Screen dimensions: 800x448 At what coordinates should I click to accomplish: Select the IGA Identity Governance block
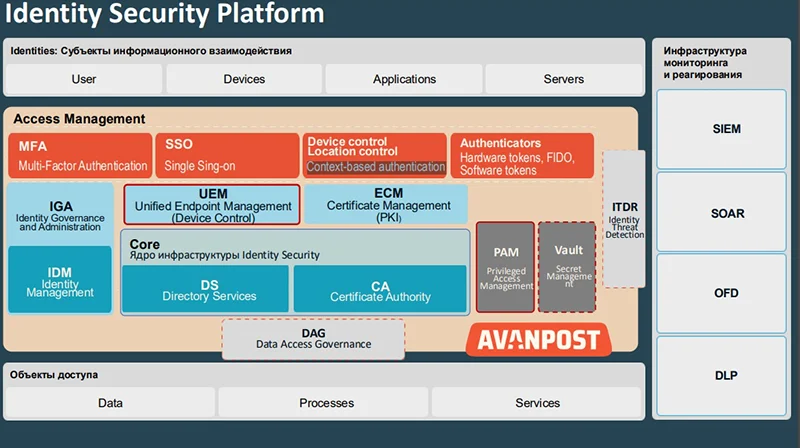[x=59, y=211]
